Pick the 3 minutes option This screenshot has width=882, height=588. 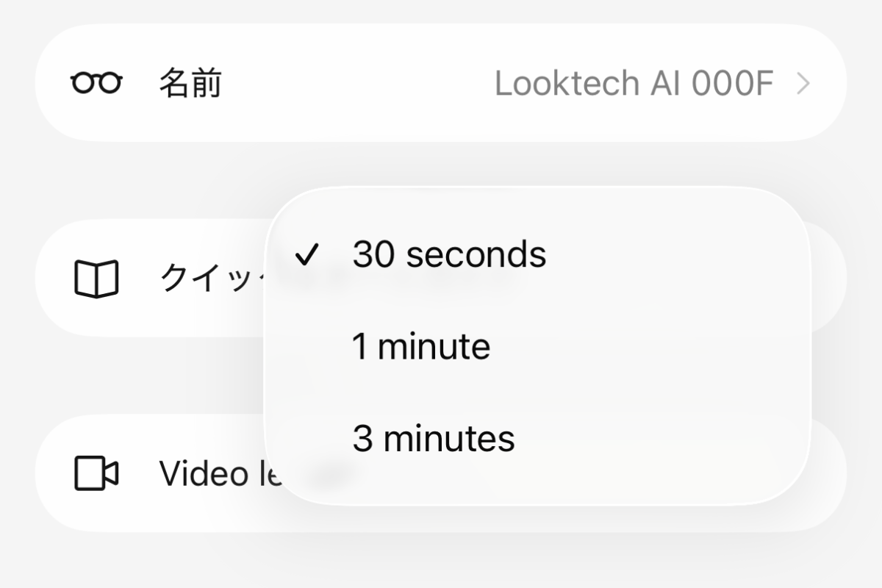[434, 439]
